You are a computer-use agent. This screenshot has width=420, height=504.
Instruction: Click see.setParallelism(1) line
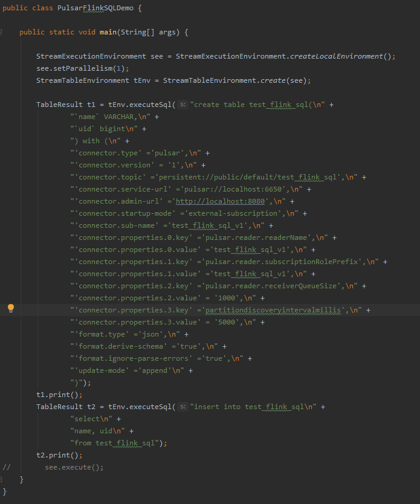[83, 68]
